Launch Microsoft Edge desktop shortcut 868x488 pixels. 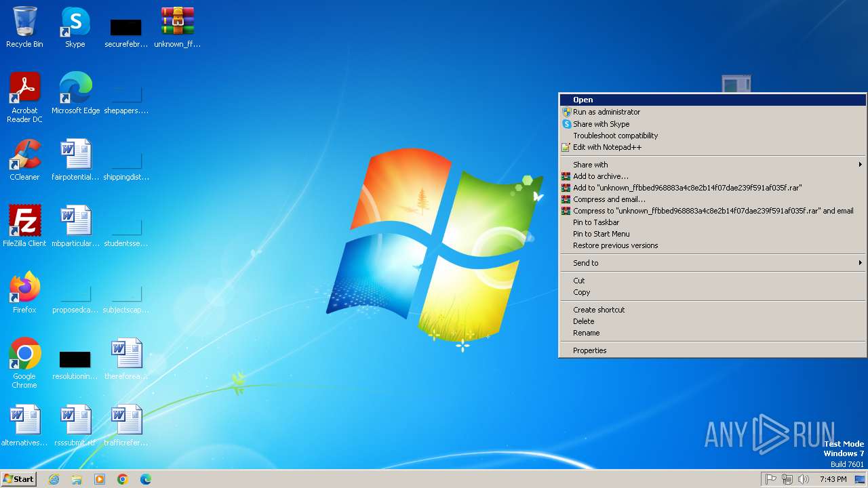coord(75,94)
